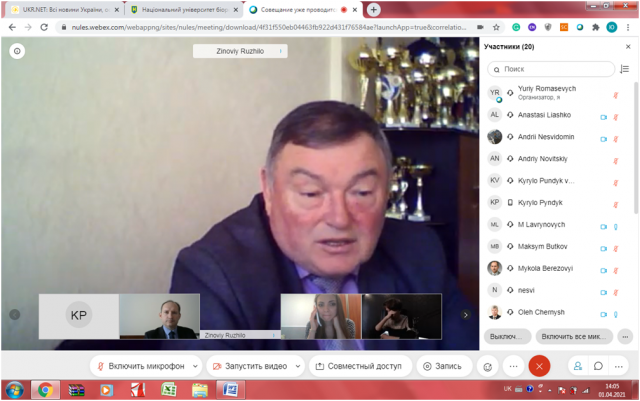This screenshot has width=640, height=401.
Task: Open browser extensions puzzle icon
Action: tap(596, 27)
